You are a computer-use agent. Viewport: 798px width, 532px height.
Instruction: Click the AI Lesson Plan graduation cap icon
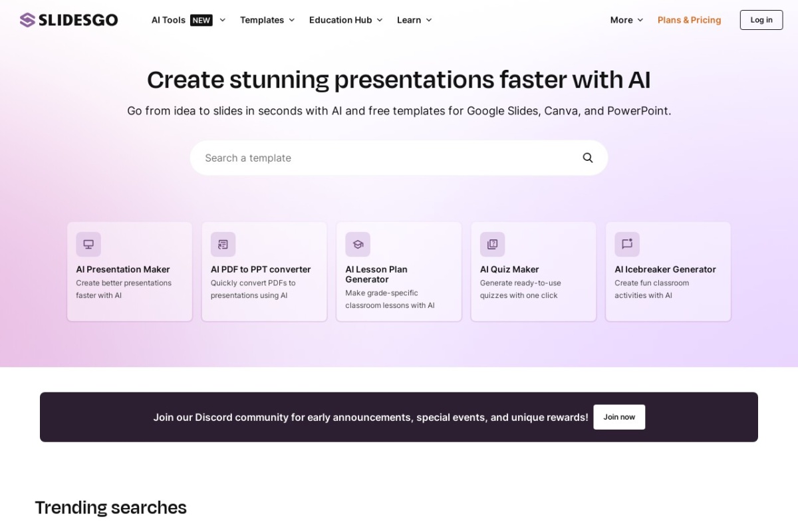(358, 244)
